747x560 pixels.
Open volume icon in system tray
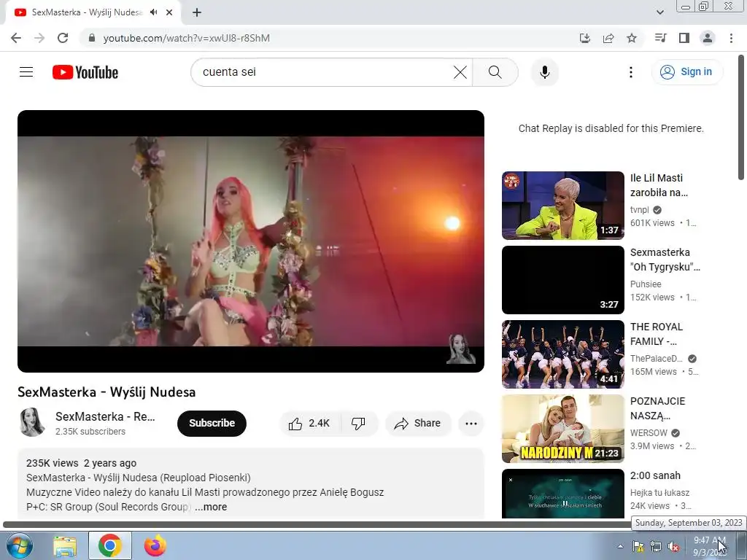(673, 546)
